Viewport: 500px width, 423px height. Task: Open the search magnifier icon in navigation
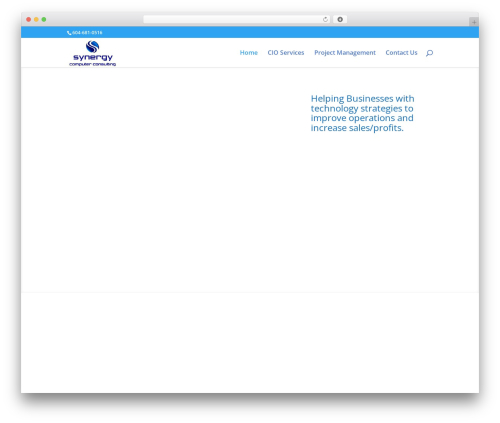click(x=429, y=53)
